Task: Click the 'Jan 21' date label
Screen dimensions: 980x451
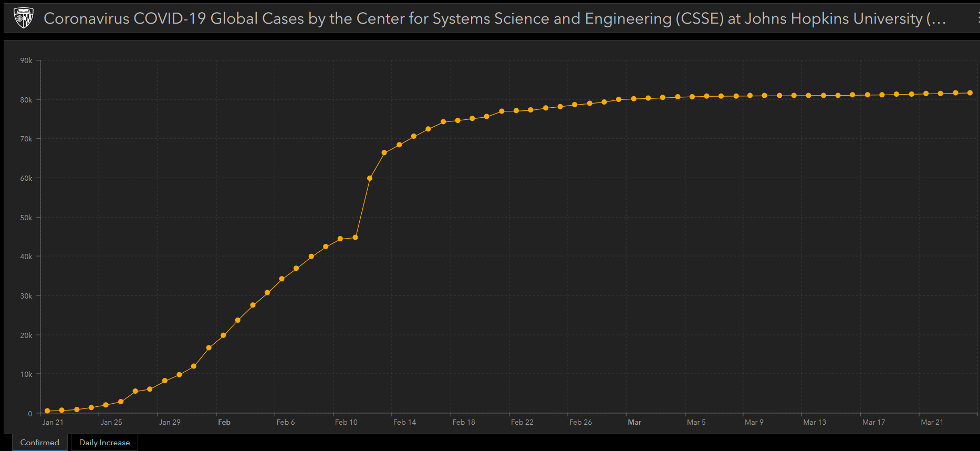Action: (53, 422)
